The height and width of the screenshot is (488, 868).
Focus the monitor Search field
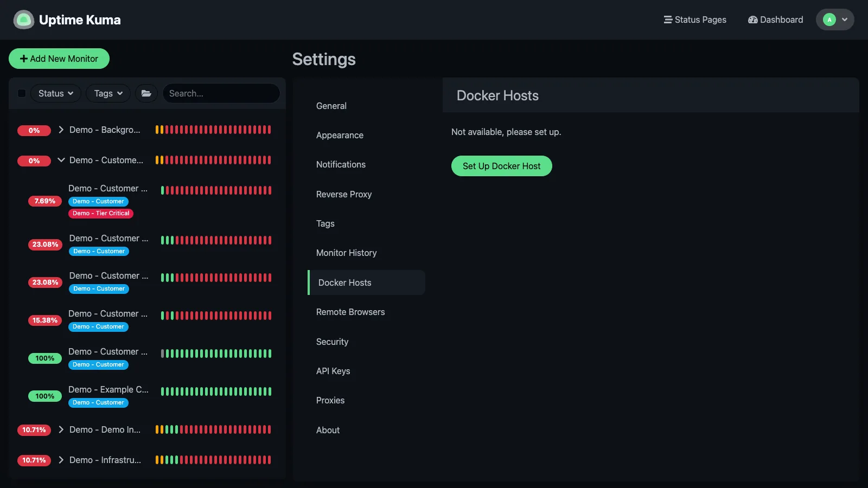[x=221, y=93]
